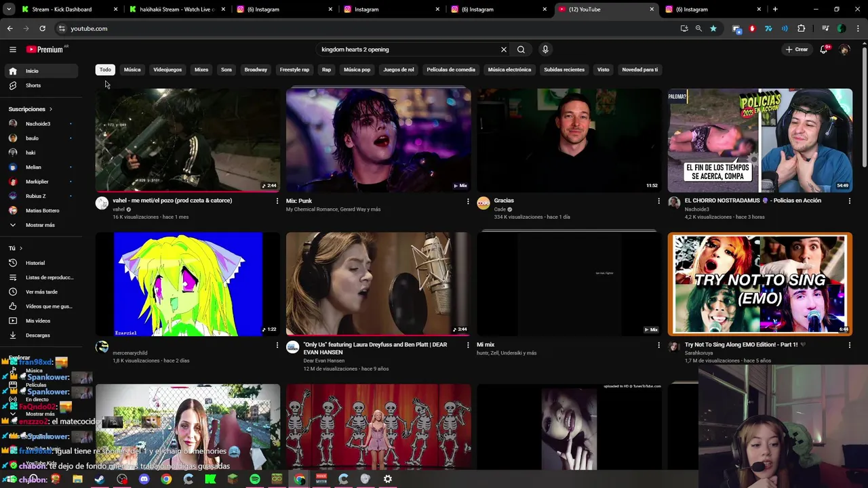The image size is (868, 488).
Task: Click the YouTube search input field
Action: (407, 49)
